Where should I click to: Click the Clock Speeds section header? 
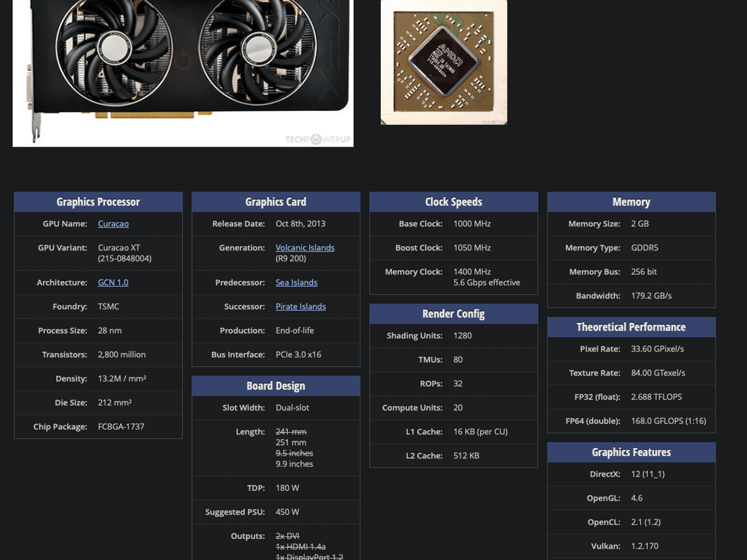453,202
